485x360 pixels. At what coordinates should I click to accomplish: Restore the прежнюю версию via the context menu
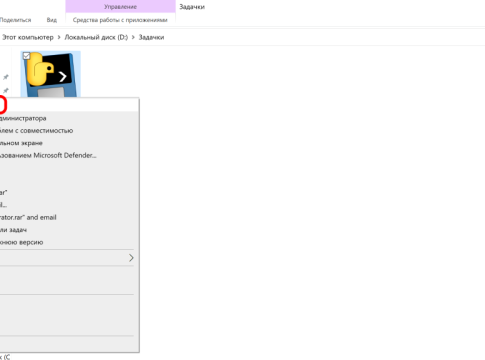tap(69, 242)
